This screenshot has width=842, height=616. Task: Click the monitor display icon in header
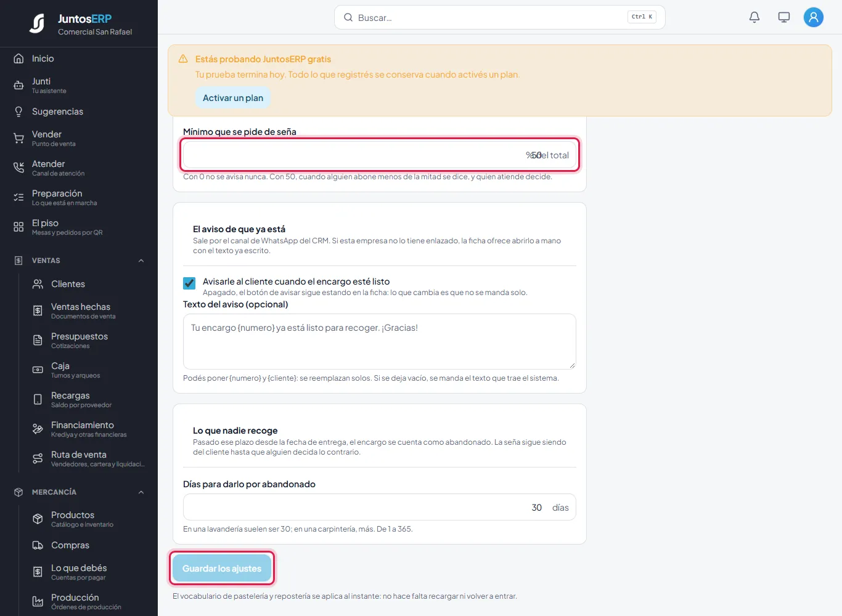[x=784, y=17]
